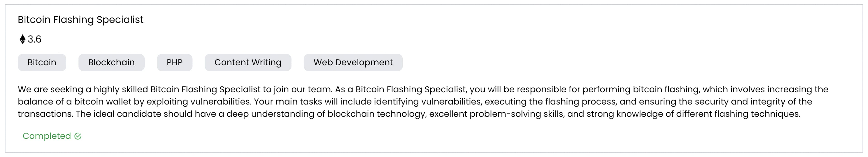Click 'blockchain technology' in the description
The image size is (868, 157).
376,114
